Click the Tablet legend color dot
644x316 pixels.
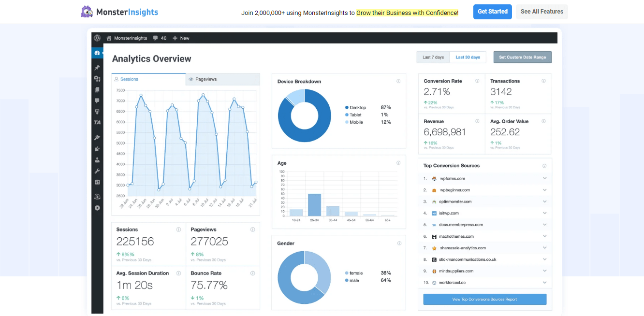[x=347, y=115]
